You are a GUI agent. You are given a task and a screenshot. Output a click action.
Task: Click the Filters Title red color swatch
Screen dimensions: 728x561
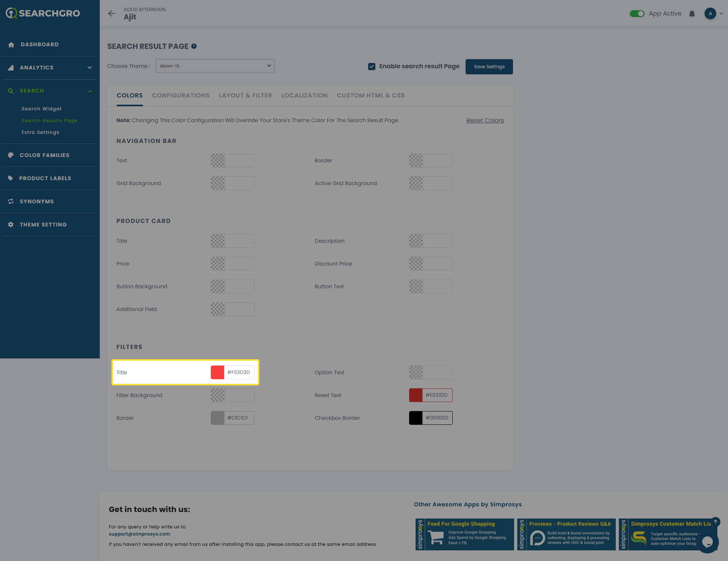pyautogui.click(x=218, y=372)
